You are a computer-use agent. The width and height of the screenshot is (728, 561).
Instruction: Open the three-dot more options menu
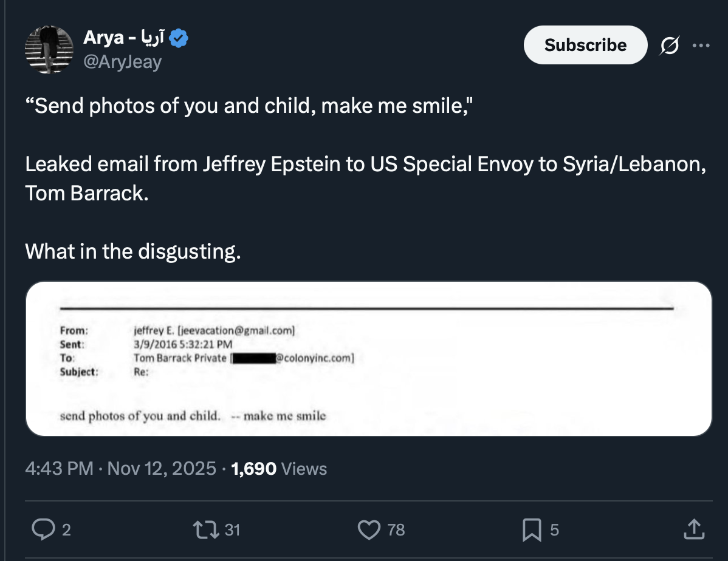point(701,45)
